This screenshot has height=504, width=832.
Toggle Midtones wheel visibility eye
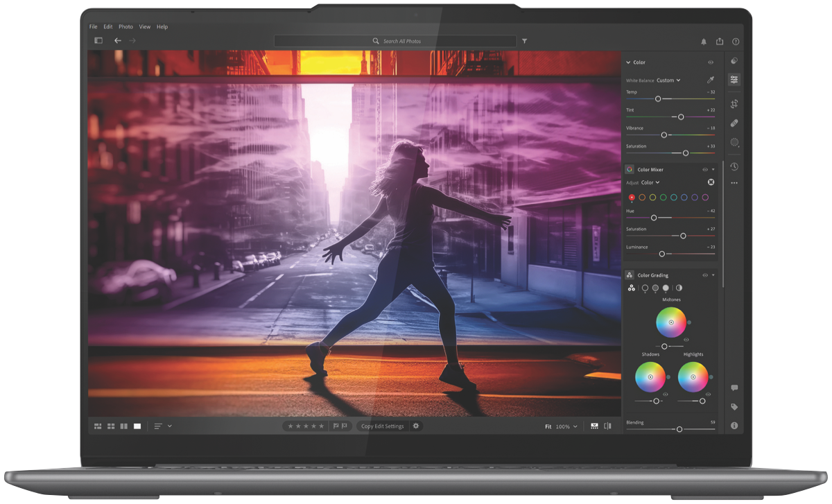coord(686,340)
